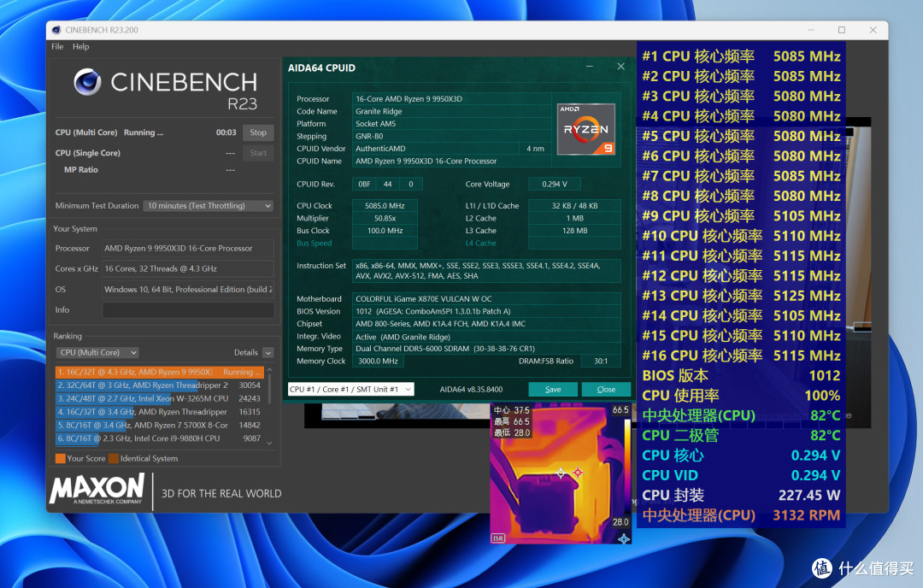Click the orange Your Score legend swatch
Image resolution: width=923 pixels, height=588 pixels.
tap(60, 458)
